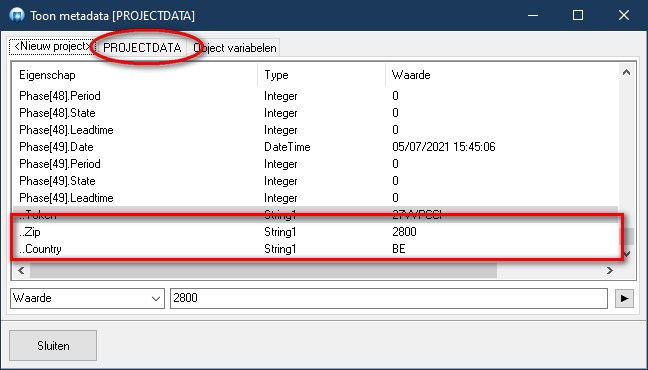The height and width of the screenshot is (370, 648).
Task: Click the value input field showing 2800
Action: tap(389, 298)
